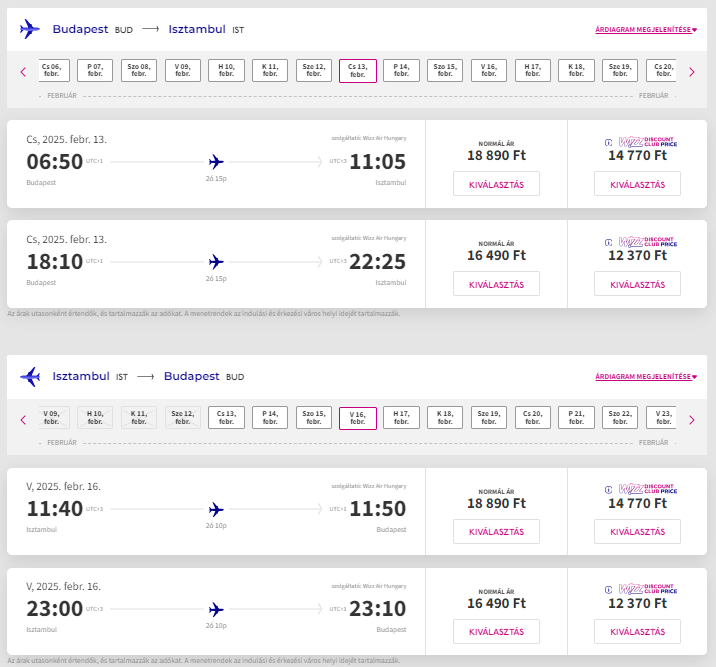
Task: Select return date Szo 15, febr.
Action: click(x=314, y=417)
